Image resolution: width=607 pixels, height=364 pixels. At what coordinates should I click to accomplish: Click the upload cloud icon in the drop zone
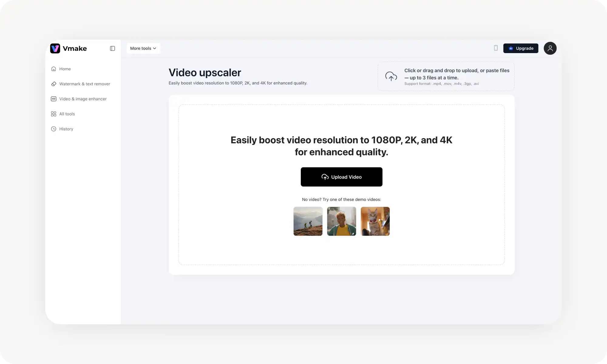391,76
